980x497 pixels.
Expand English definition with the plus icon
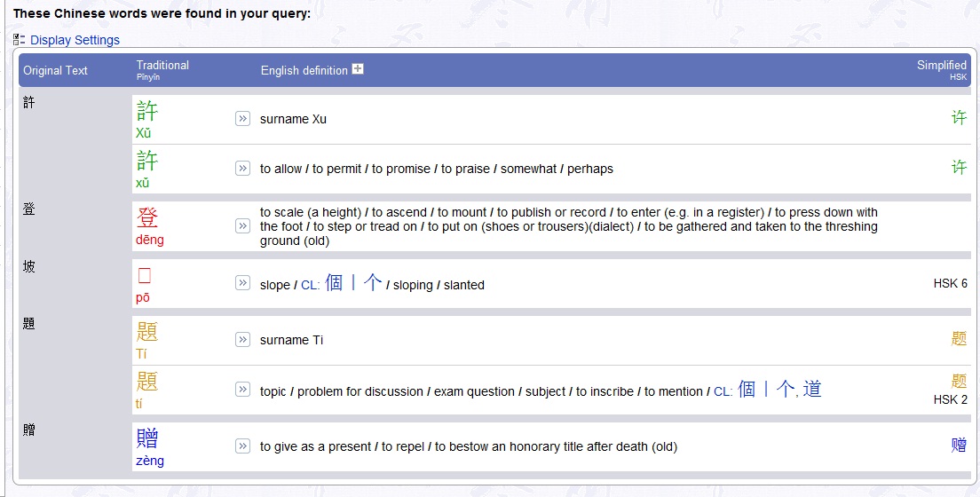pyautogui.click(x=358, y=69)
